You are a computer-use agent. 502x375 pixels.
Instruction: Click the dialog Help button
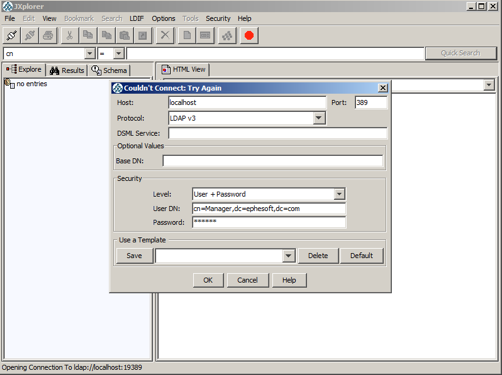pos(289,280)
